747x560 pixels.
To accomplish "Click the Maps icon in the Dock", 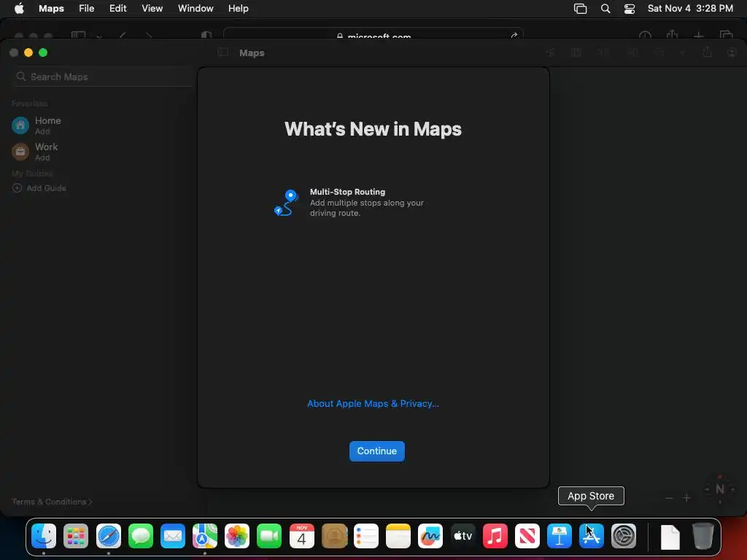I will 205,536.
